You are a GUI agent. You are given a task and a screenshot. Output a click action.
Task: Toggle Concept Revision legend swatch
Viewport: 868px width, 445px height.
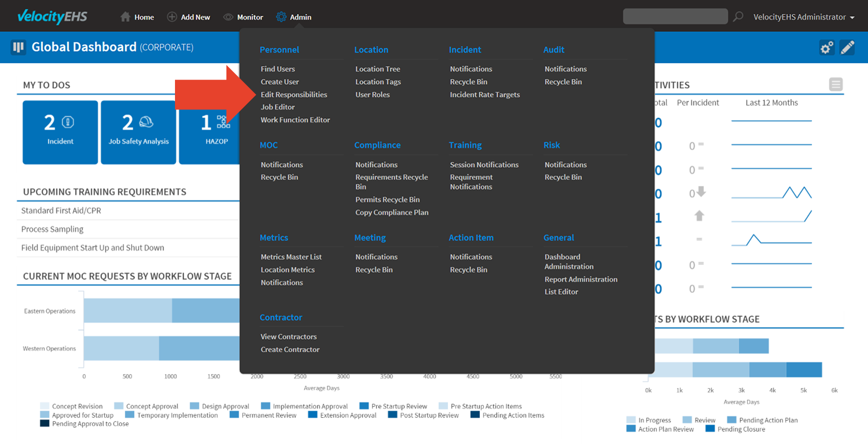click(x=44, y=406)
